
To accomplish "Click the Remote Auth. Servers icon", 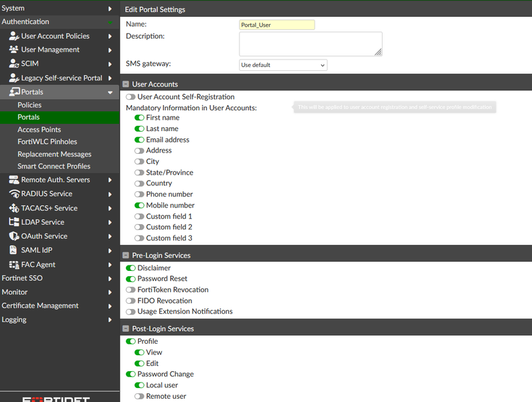I will (14, 180).
